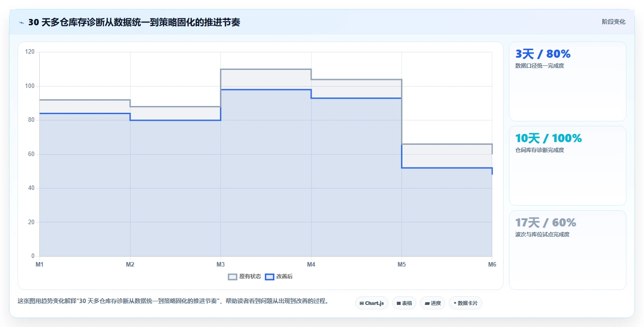Viewport: 644px width, 327px height.
Task: Click the M1 x-axis label
Action: click(40, 265)
